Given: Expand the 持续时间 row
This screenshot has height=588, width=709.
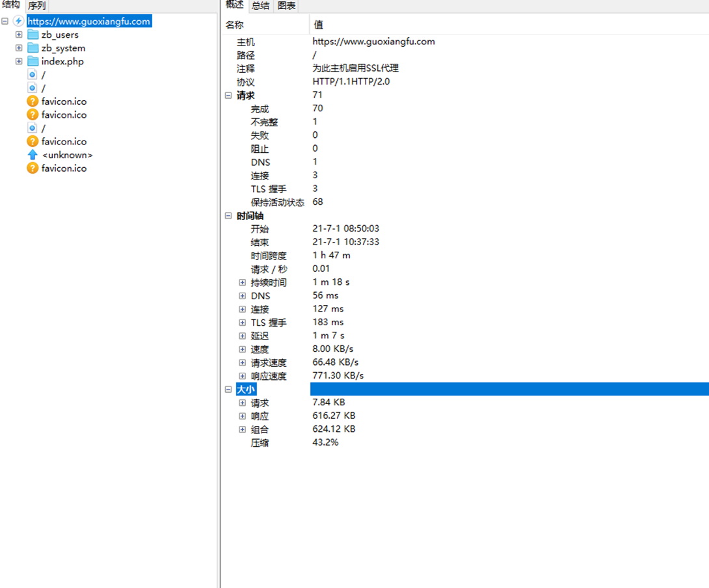Looking at the screenshot, I should tap(242, 282).
